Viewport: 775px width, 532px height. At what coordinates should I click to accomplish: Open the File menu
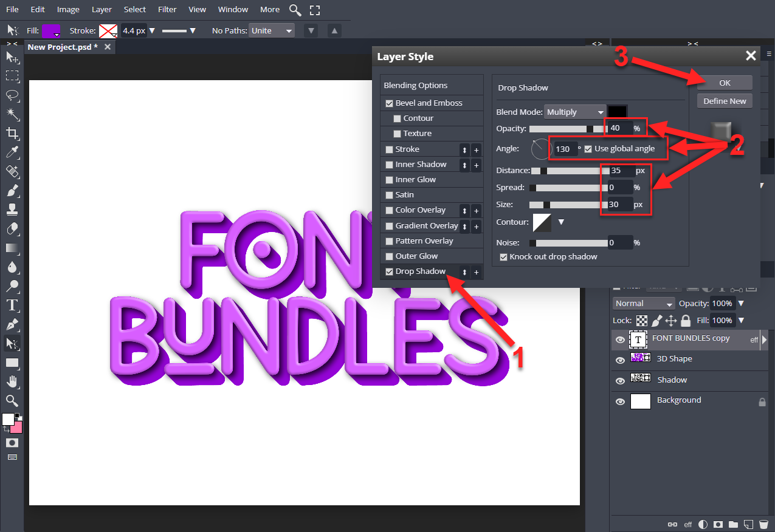point(12,9)
